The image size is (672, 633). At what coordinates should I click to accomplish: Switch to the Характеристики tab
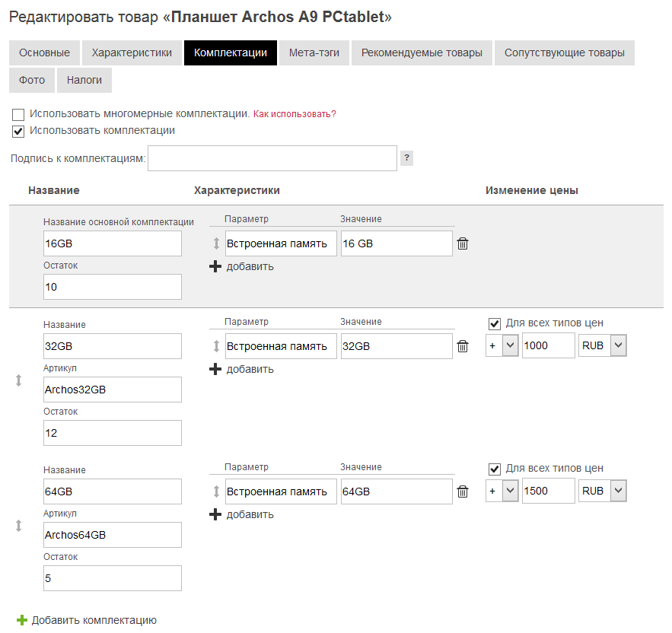132,52
